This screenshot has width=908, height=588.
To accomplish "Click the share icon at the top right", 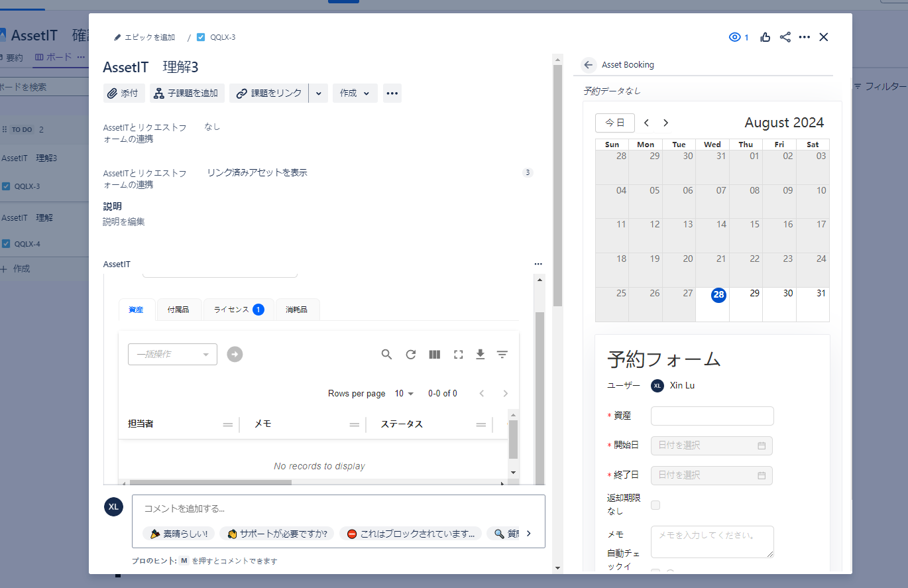I will 785,37.
